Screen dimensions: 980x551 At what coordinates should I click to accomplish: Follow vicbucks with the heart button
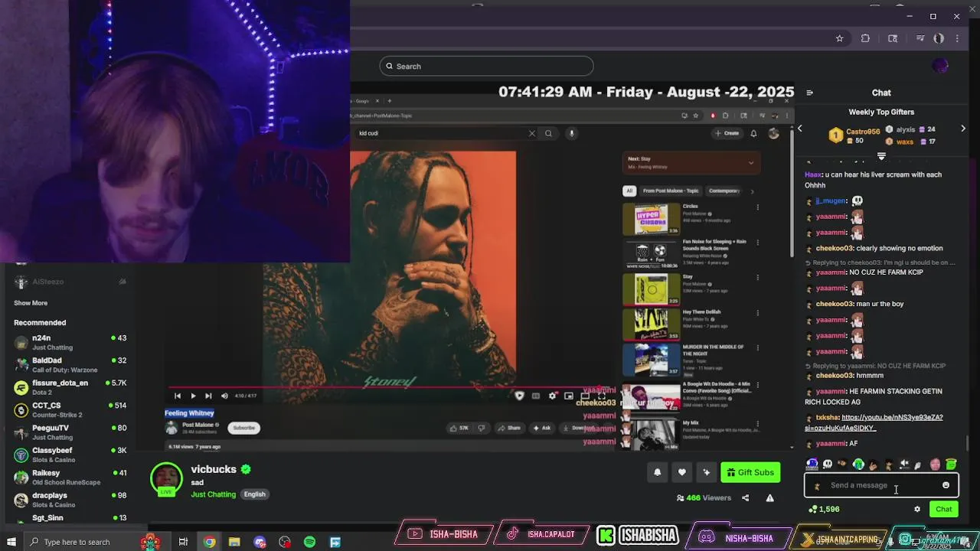pos(682,472)
